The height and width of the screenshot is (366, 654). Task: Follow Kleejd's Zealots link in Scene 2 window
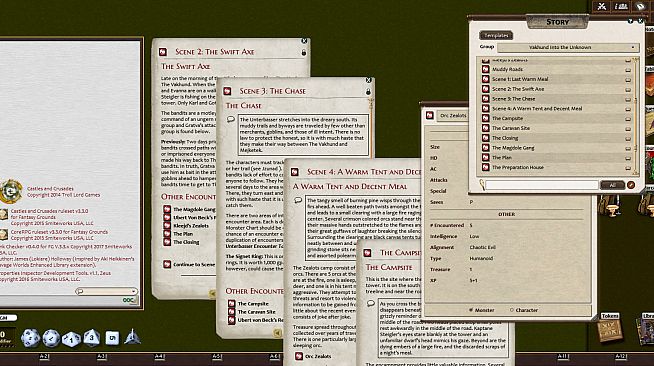pyautogui.click(x=191, y=226)
